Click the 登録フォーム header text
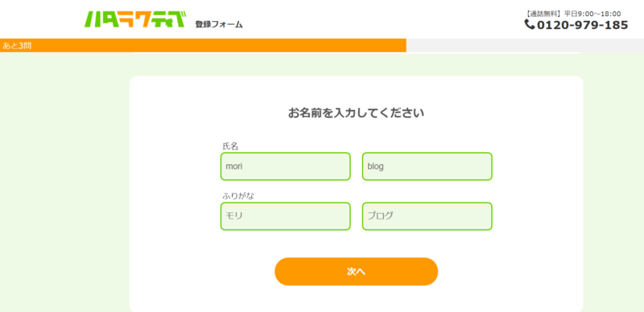This screenshot has width=644, height=312. [x=219, y=25]
